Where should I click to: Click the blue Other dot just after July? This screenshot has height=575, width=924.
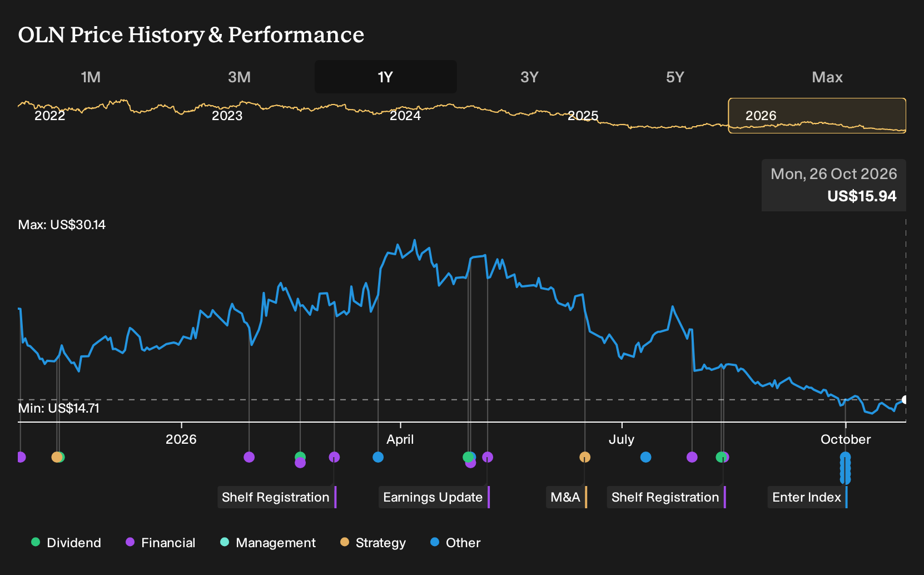point(645,457)
